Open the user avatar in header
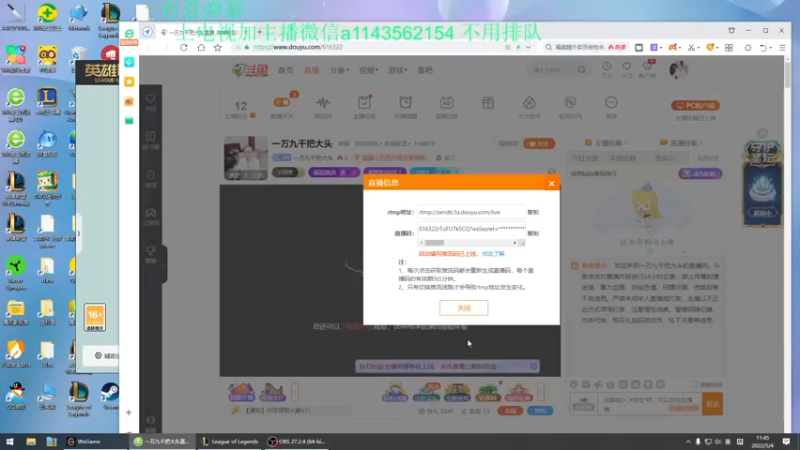The width and height of the screenshot is (800, 450). pos(679,69)
